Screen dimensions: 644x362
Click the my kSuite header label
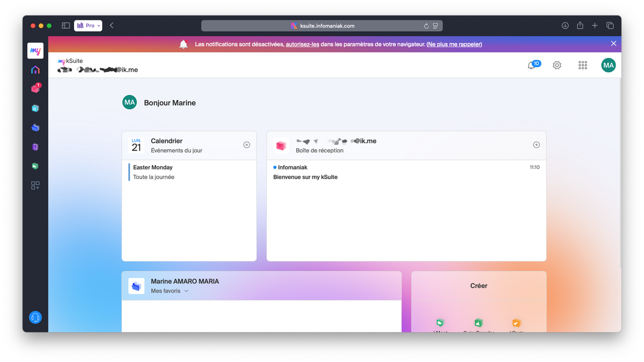(x=70, y=61)
